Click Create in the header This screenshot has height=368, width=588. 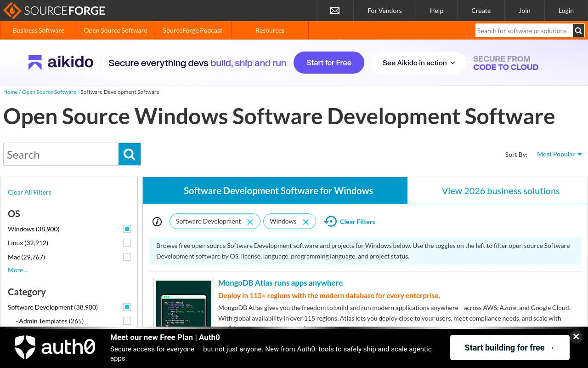pos(481,11)
